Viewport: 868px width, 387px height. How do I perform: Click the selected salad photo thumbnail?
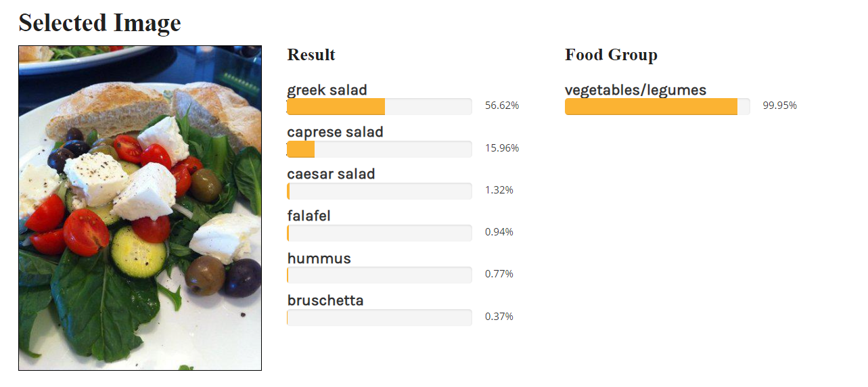tap(140, 208)
